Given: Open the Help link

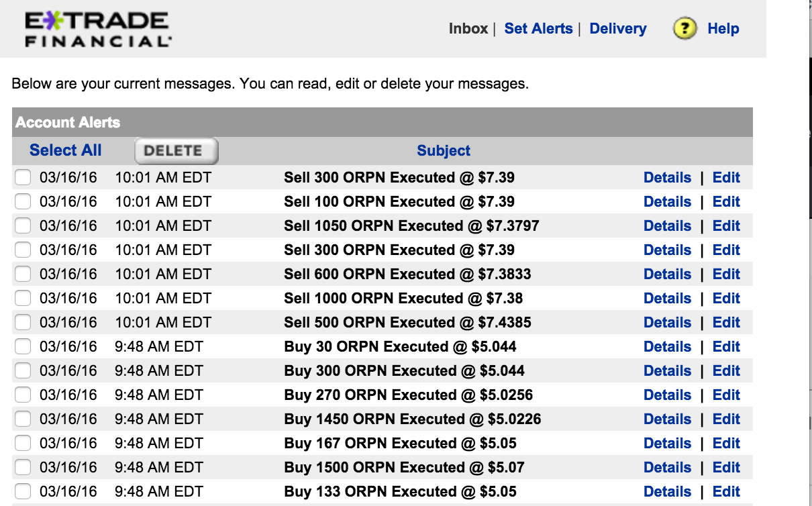Looking at the screenshot, I should point(723,29).
